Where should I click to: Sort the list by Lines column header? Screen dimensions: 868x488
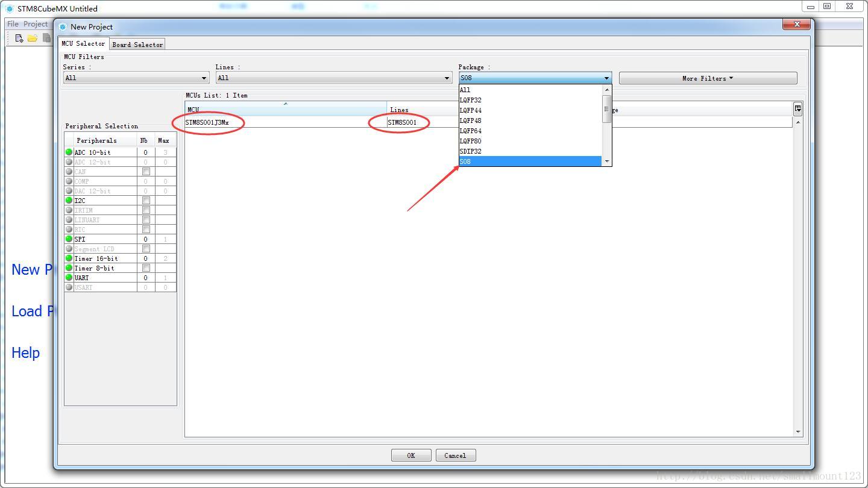click(423, 110)
